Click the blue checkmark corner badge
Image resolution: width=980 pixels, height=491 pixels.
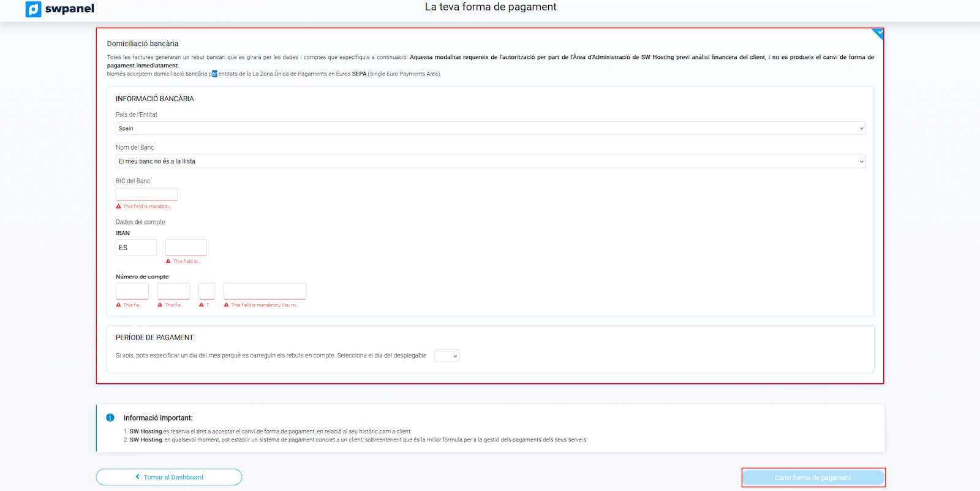tap(879, 32)
